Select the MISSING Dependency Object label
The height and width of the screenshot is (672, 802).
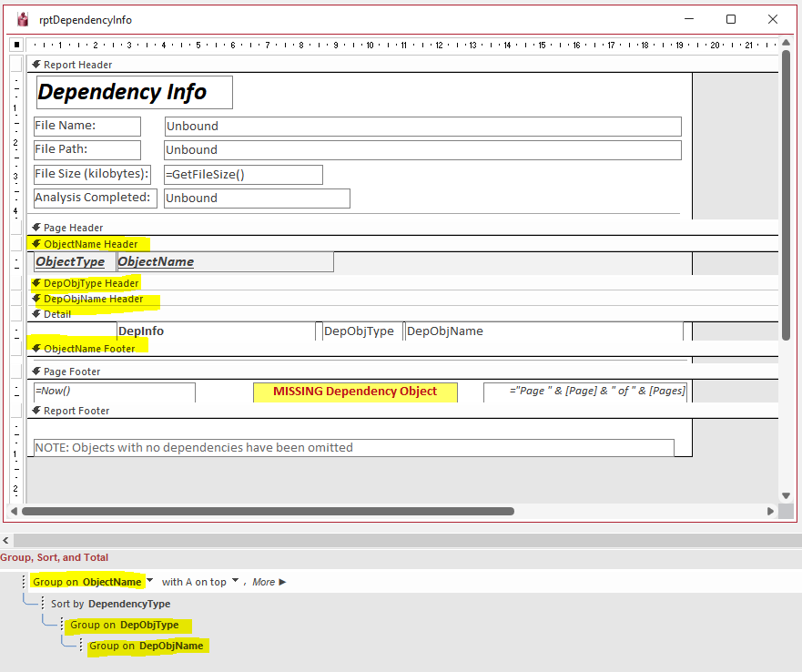[x=355, y=392]
